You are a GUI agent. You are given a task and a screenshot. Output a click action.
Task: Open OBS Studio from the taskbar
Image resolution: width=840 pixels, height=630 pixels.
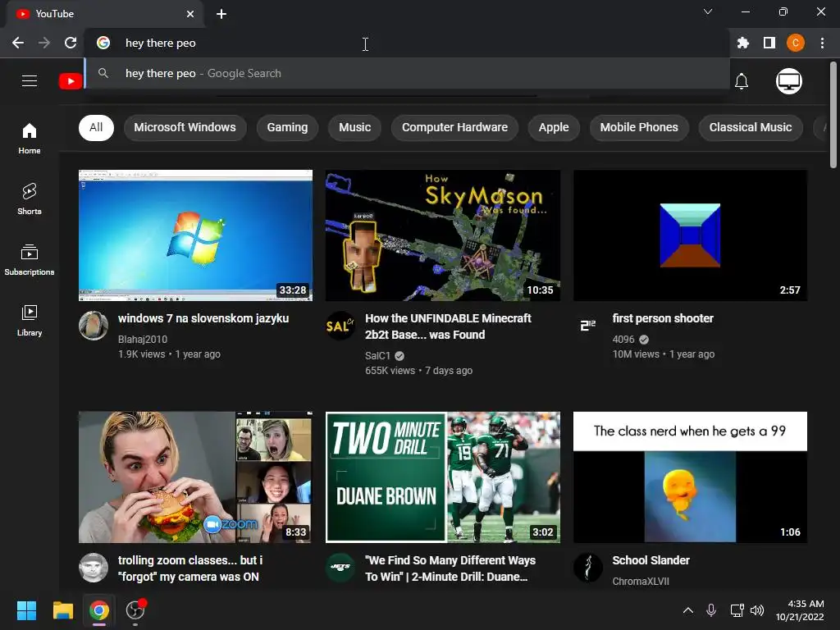pyautogui.click(x=135, y=610)
